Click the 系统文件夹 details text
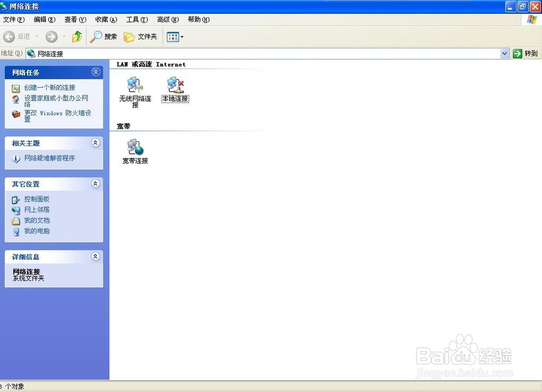 coord(28,278)
